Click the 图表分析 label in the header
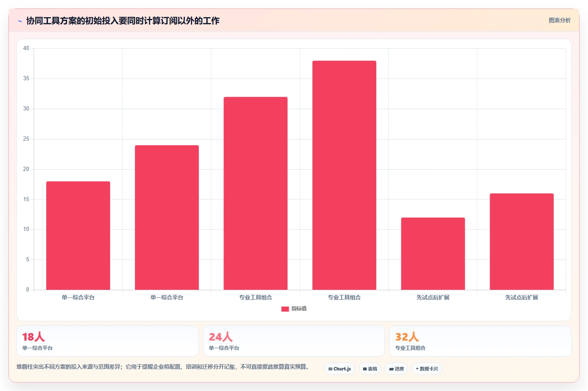The height and width of the screenshot is (391, 588). (559, 20)
